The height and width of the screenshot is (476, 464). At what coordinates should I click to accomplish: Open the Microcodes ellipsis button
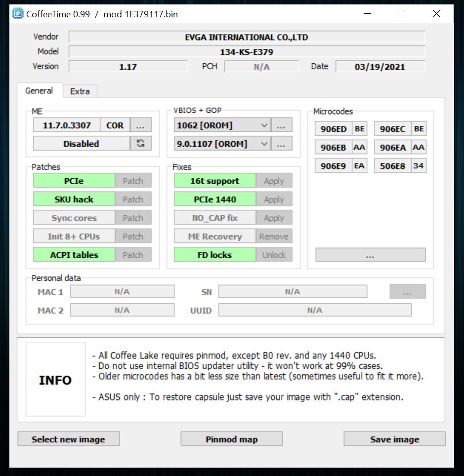[x=371, y=255]
